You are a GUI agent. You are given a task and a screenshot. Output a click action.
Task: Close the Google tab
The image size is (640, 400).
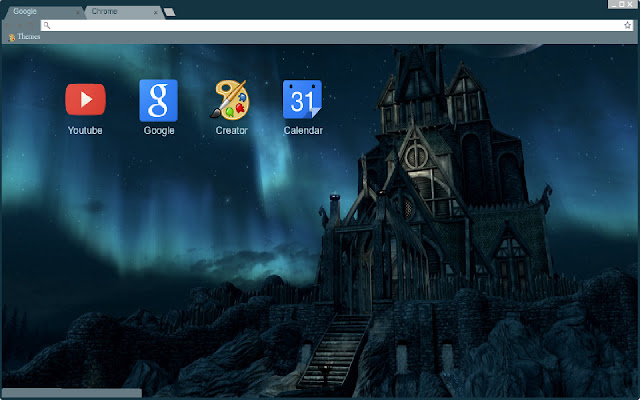[x=78, y=13]
